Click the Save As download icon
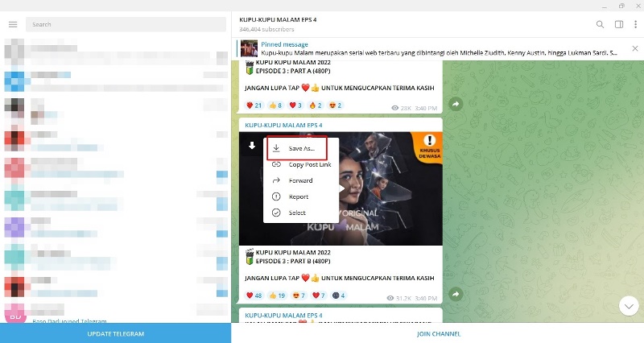 tap(276, 148)
